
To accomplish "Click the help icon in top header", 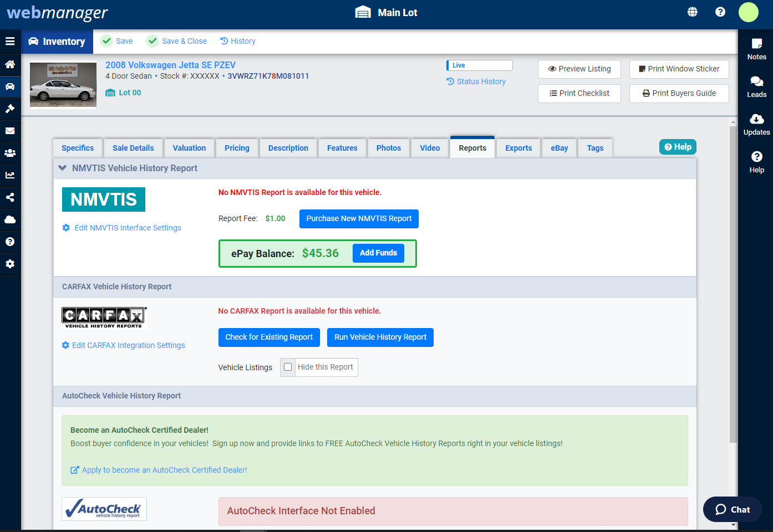I will (720, 12).
